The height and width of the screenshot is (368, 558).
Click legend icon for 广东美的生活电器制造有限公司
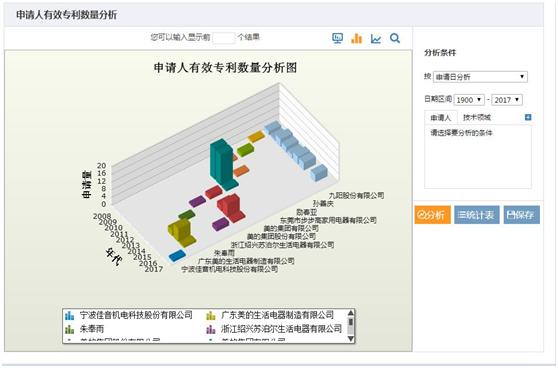pos(211,315)
